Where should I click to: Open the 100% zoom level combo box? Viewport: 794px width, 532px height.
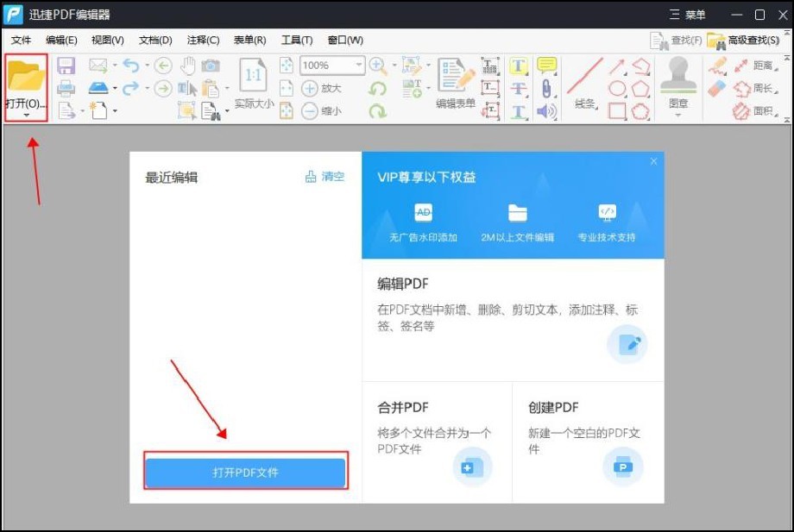click(331, 66)
